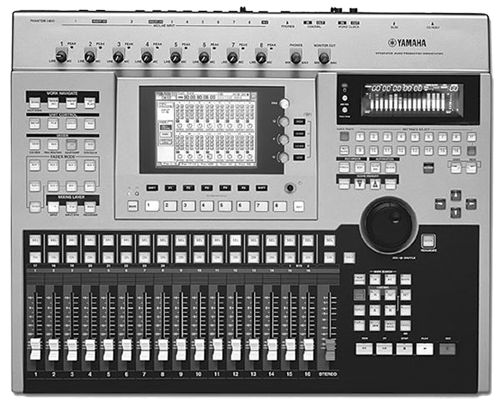This screenshot has height=403, width=500.
Task: Grab the channel 9 fader
Action: [181, 349]
